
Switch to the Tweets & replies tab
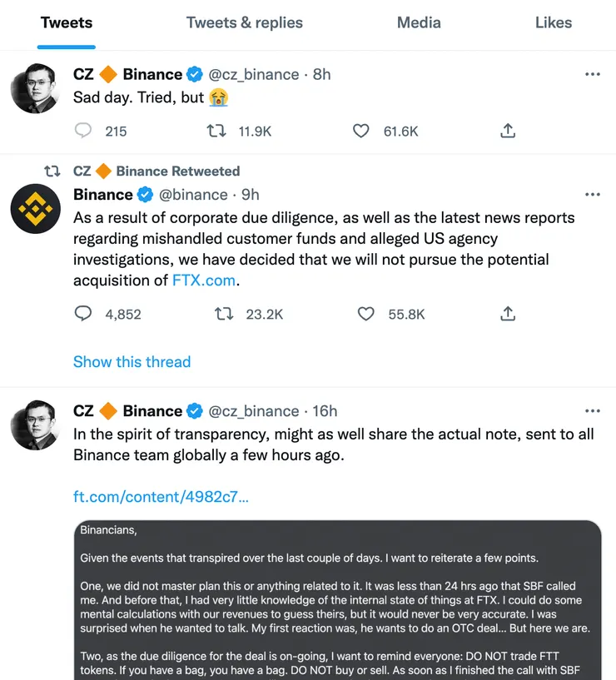click(x=244, y=22)
